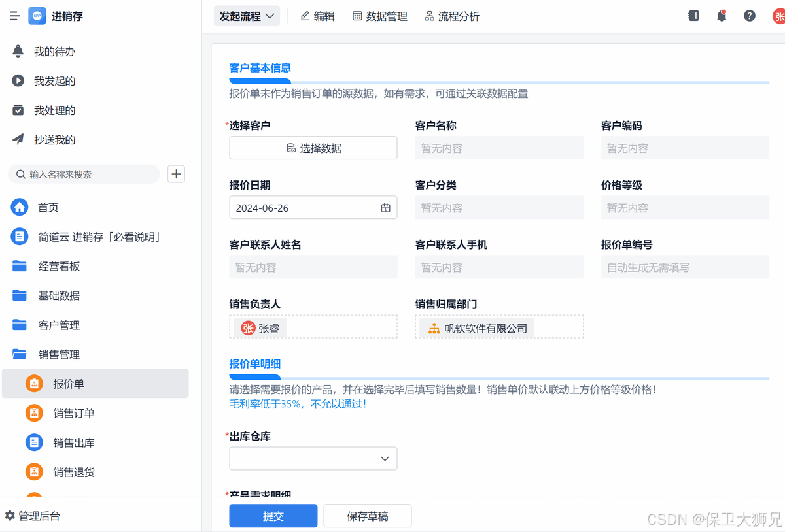Image resolution: width=785 pixels, height=532 pixels.
Task: Open the notebook icon in top bar
Action: (694, 16)
